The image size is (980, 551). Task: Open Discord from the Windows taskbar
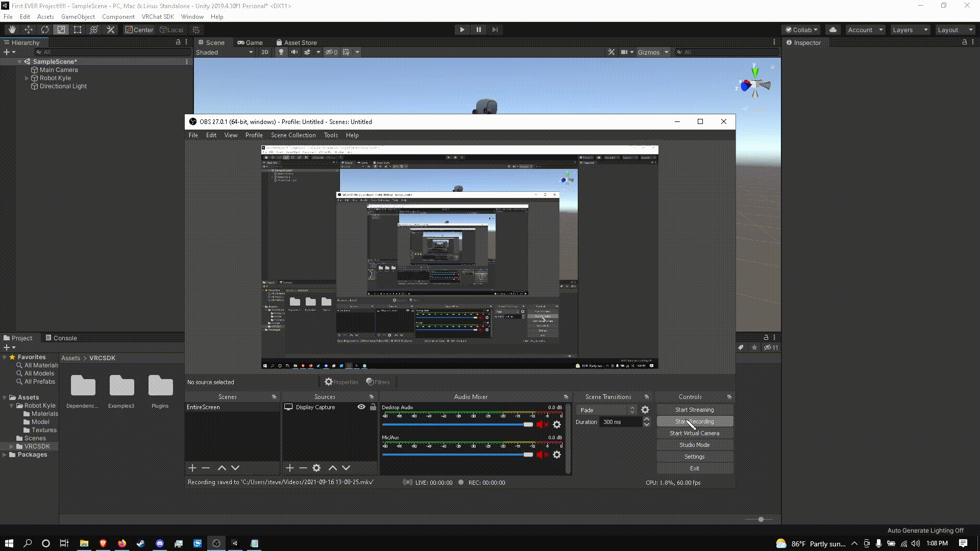pyautogui.click(x=159, y=543)
